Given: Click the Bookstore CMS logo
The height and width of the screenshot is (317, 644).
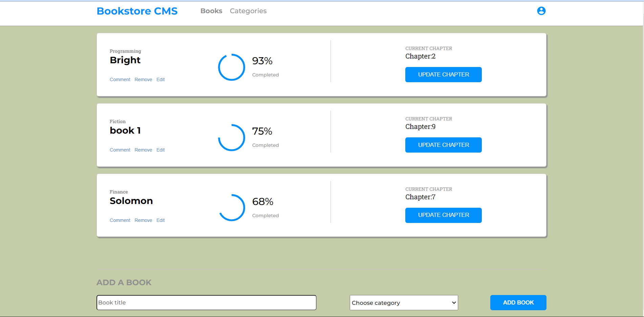Looking at the screenshot, I should coord(137,11).
